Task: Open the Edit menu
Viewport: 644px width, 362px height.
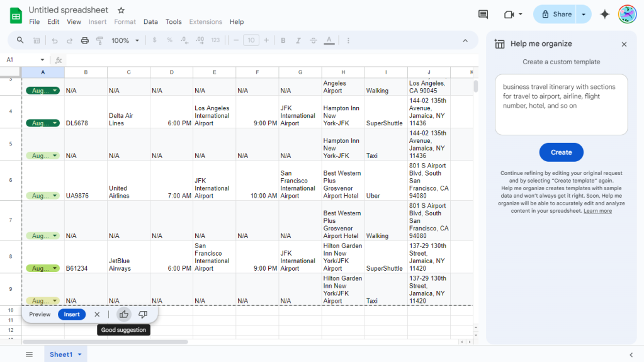Action: (x=53, y=22)
